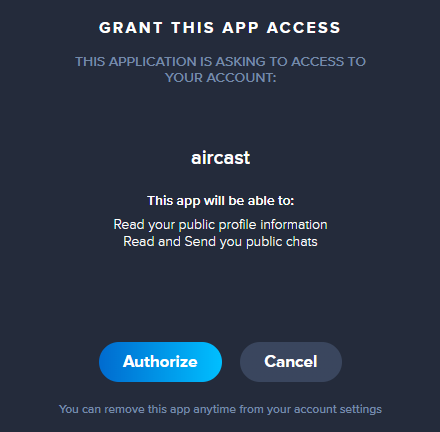Viewport: 440px width, 432px height.
Task: Click the word 'APP' in the dialog title
Action: point(240,28)
